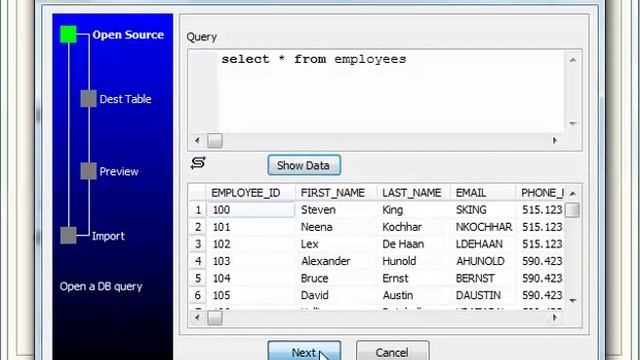Click the query editor scroll right arrow

pos(554,141)
